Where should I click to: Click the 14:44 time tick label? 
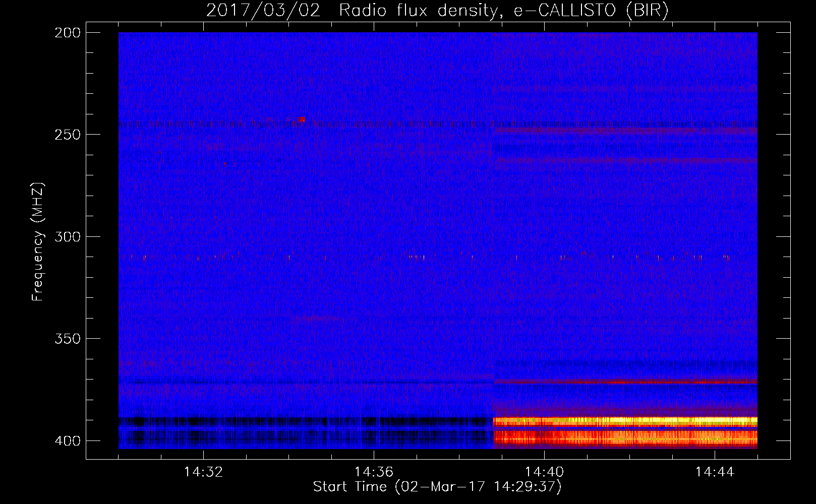[x=715, y=472]
